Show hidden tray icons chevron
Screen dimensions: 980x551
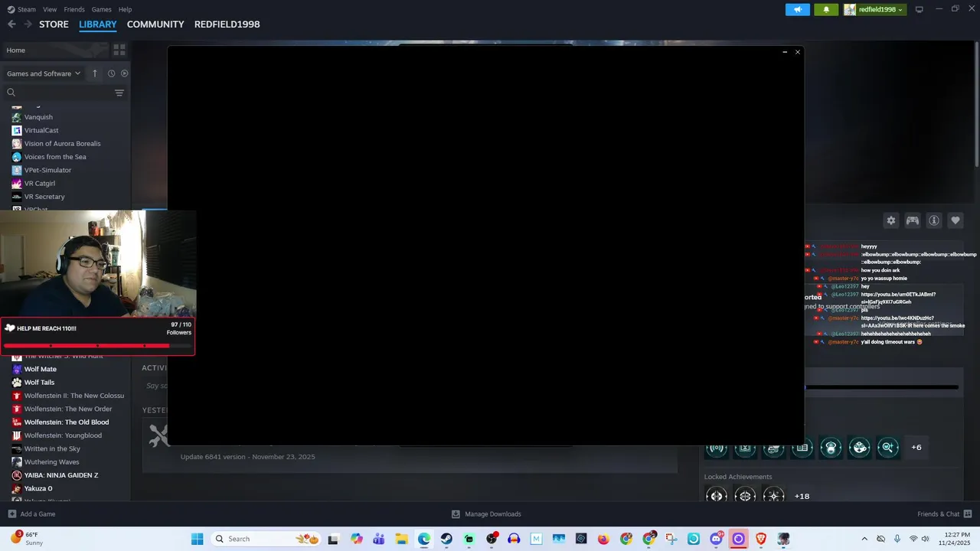[x=864, y=539]
